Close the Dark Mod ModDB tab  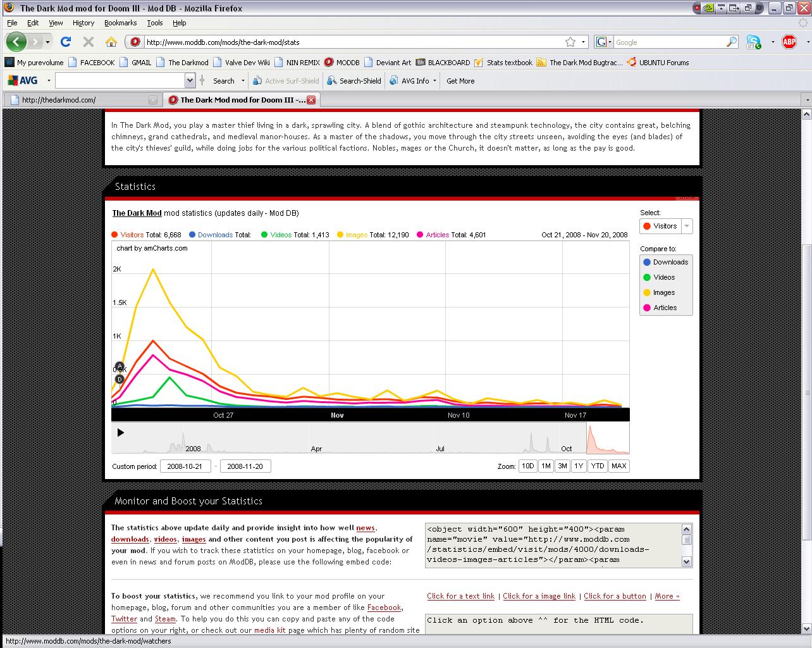coord(311,100)
